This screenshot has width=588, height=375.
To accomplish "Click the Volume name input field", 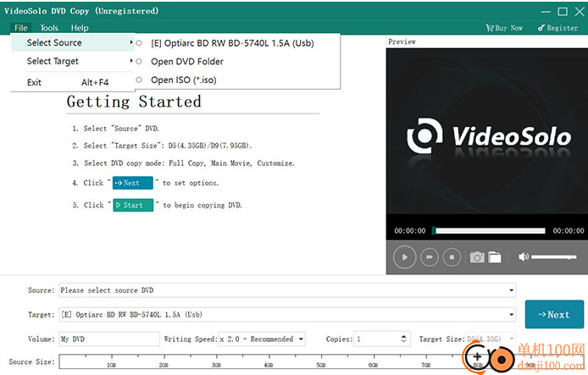I will click(109, 339).
